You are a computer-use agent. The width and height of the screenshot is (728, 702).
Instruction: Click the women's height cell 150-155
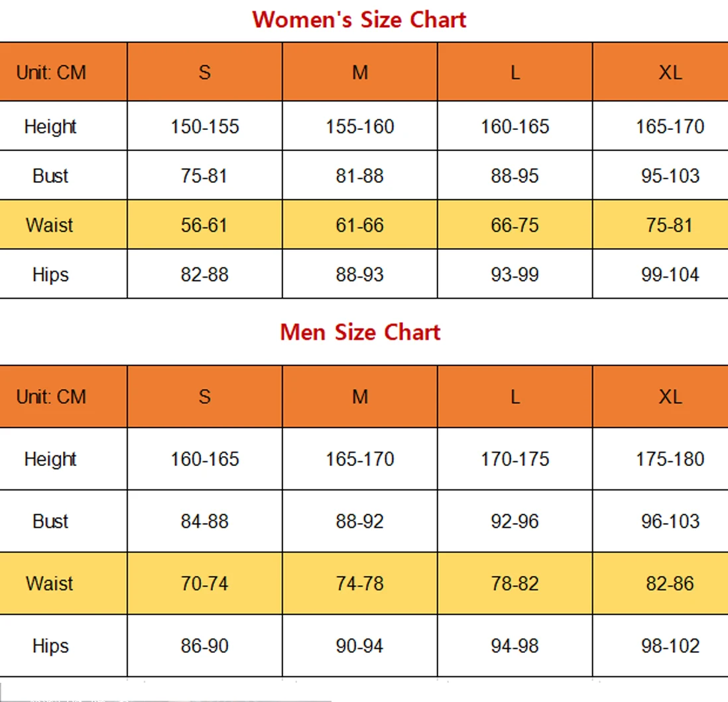pos(204,127)
